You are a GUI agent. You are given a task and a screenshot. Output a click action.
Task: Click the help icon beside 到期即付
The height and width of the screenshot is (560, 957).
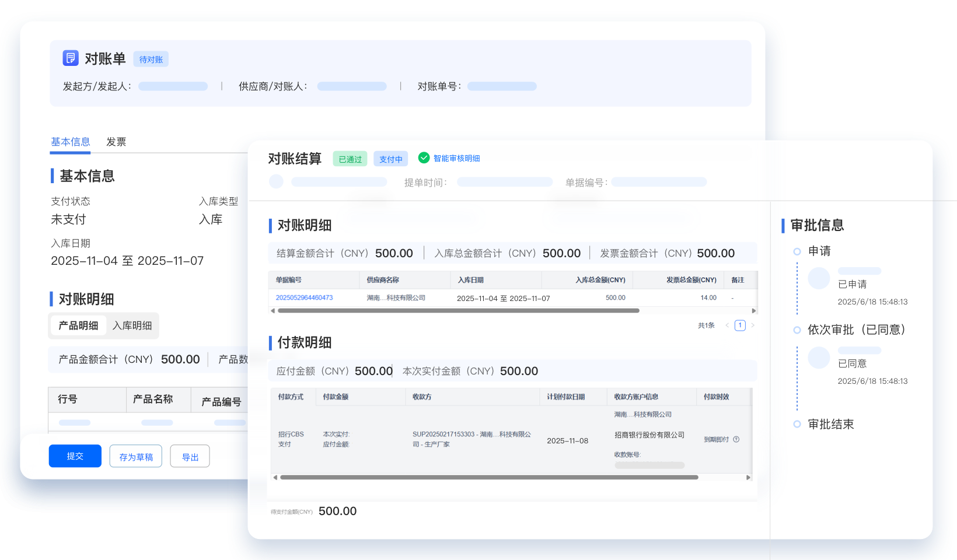(736, 439)
